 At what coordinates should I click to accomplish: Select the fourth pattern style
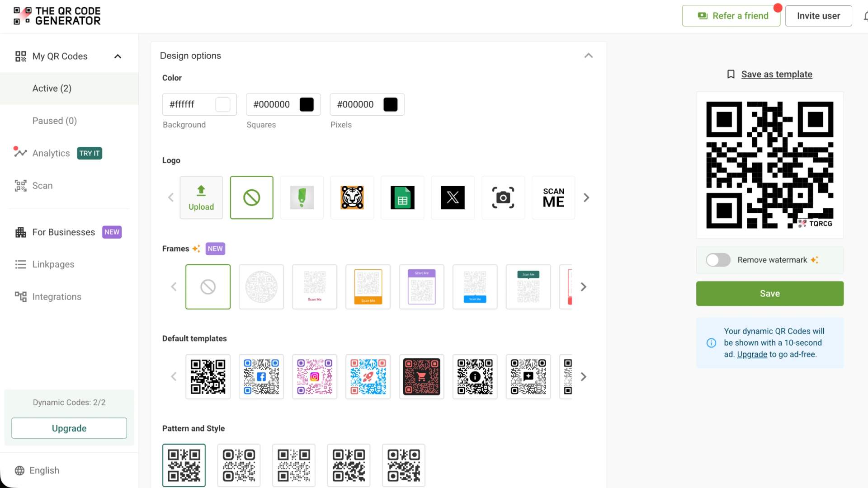pos(349,465)
